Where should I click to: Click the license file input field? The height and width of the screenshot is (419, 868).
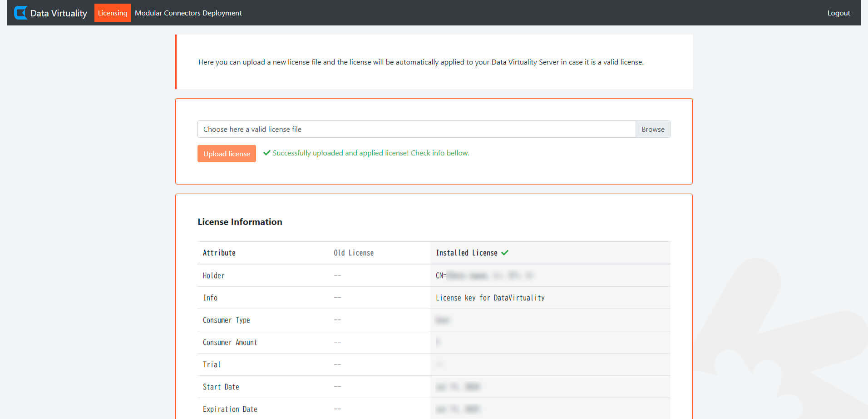click(x=416, y=129)
